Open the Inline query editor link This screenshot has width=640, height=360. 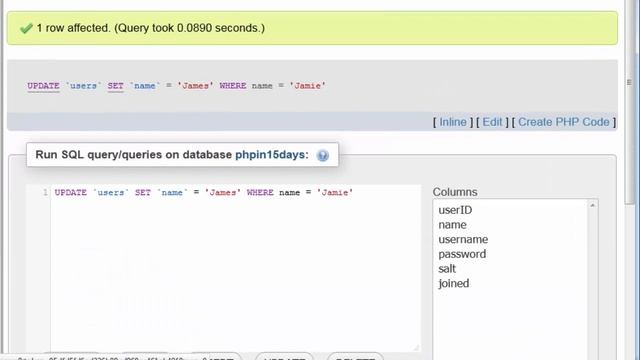[453, 122]
